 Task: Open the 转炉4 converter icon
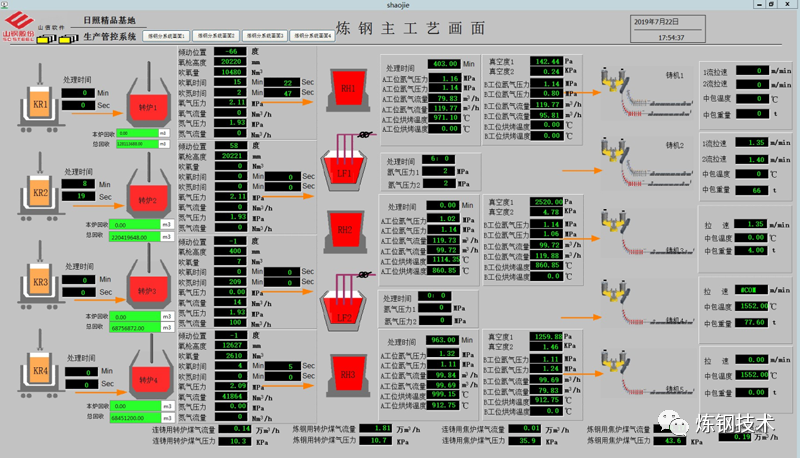(x=148, y=378)
